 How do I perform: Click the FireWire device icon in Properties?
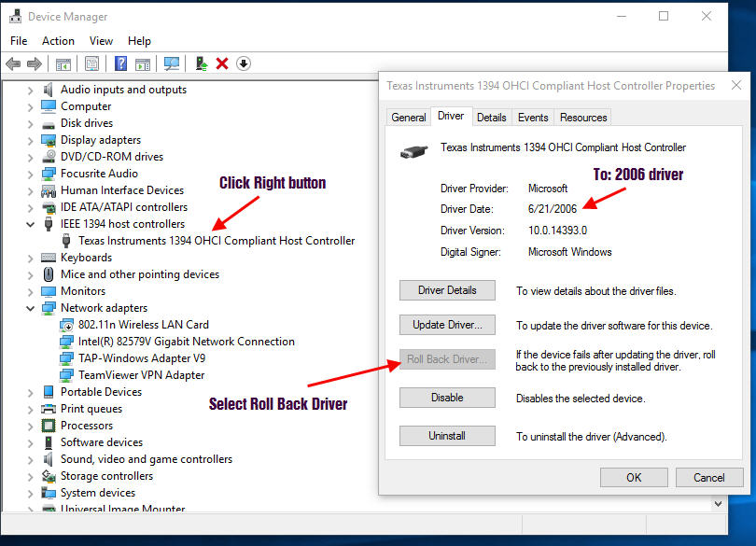tap(414, 152)
